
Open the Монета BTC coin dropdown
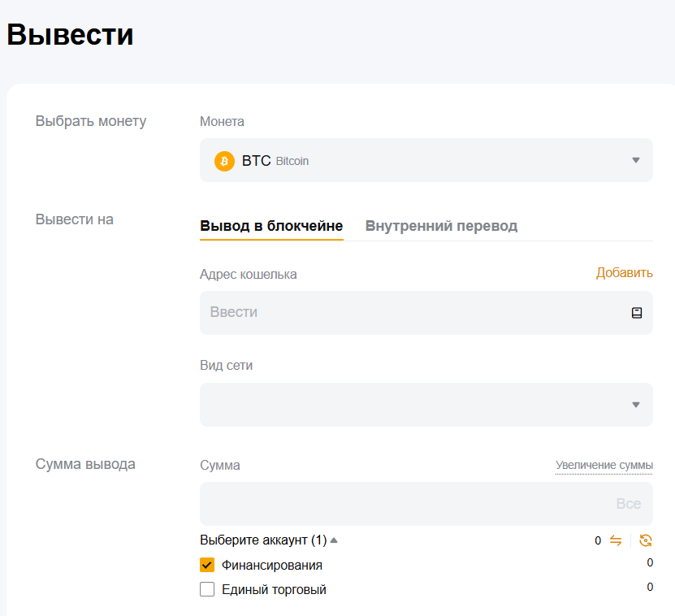[x=426, y=160]
